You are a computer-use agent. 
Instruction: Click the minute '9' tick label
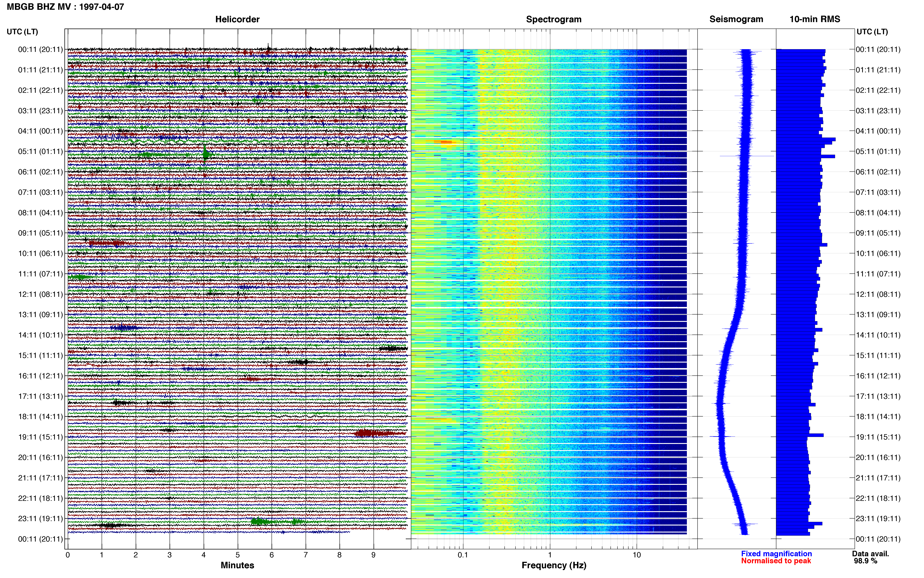[373, 555]
